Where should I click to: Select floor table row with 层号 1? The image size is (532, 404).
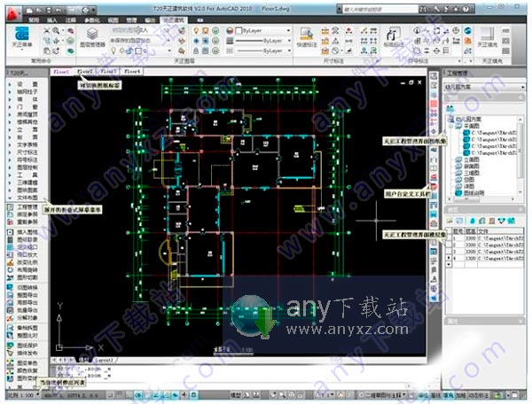[485, 238]
